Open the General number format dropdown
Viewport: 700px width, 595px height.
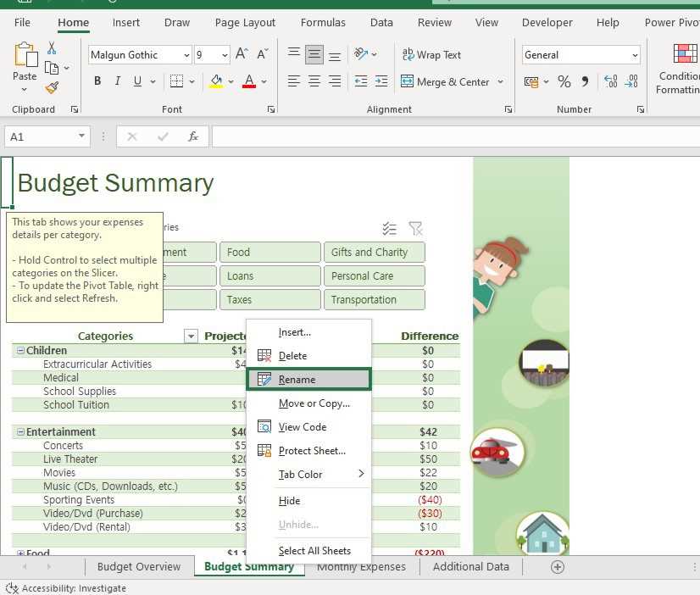[x=635, y=55]
